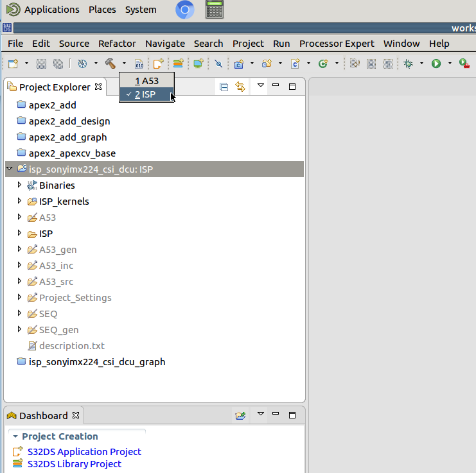Open Dashboard View Menu triangle
Screen dimensions: 476x473
[260, 414]
